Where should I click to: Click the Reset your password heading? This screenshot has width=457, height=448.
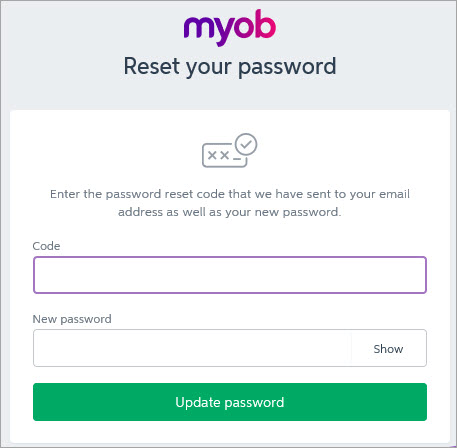[x=230, y=67]
